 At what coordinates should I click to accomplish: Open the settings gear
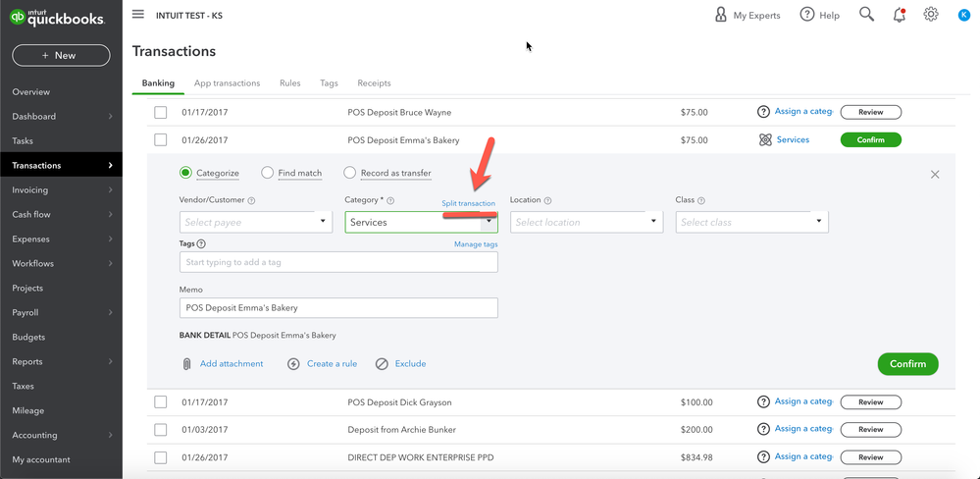(931, 15)
